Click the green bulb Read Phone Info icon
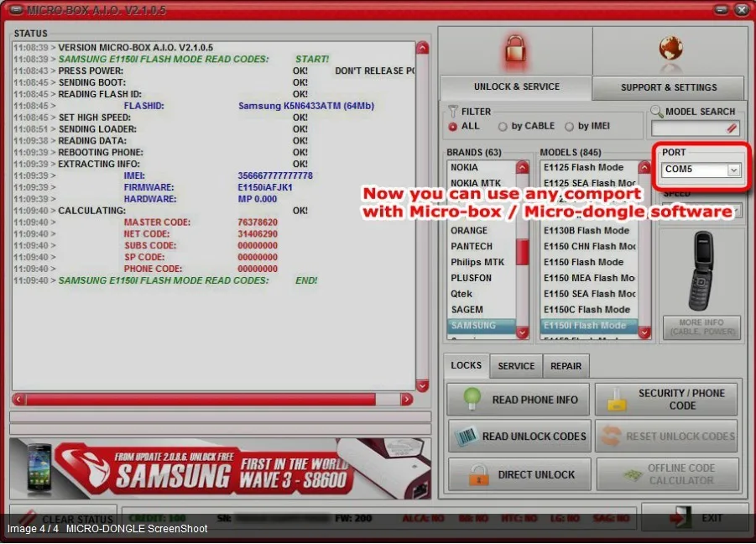 pos(472,399)
